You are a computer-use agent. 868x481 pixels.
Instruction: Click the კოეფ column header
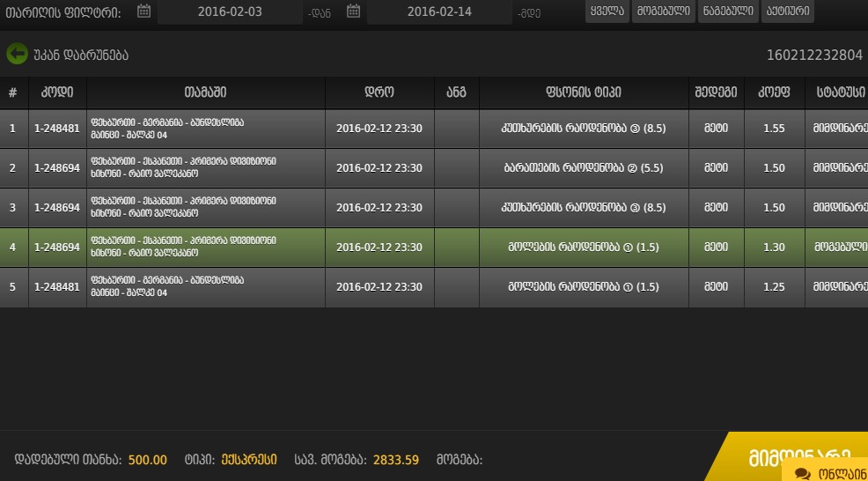[x=774, y=92]
